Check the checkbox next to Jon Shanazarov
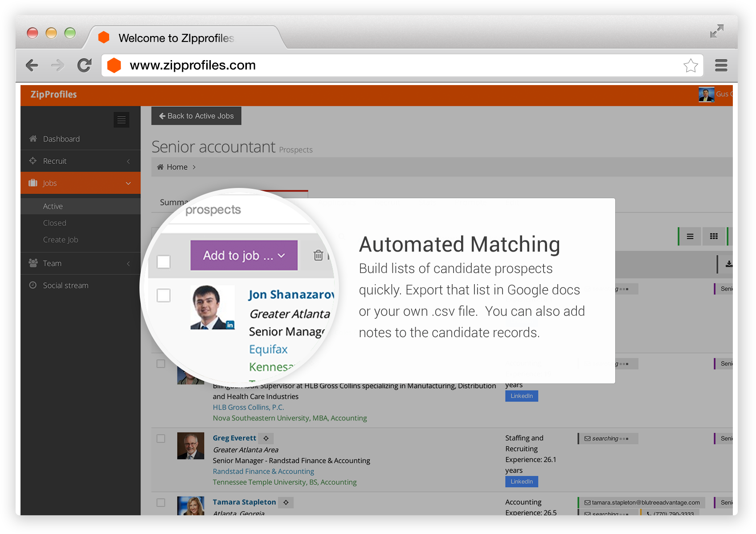The width and height of the screenshot is (756, 534). pyautogui.click(x=164, y=295)
